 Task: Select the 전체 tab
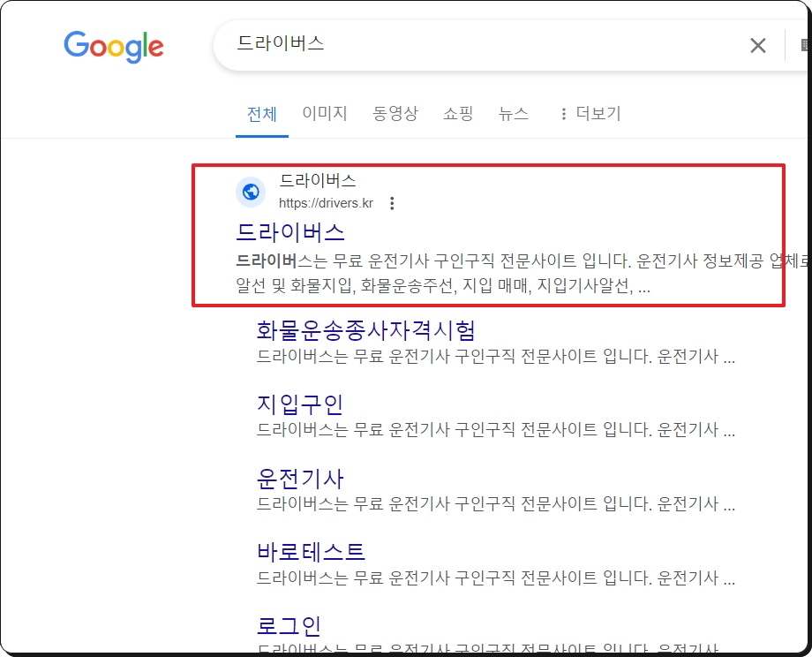pyautogui.click(x=262, y=113)
